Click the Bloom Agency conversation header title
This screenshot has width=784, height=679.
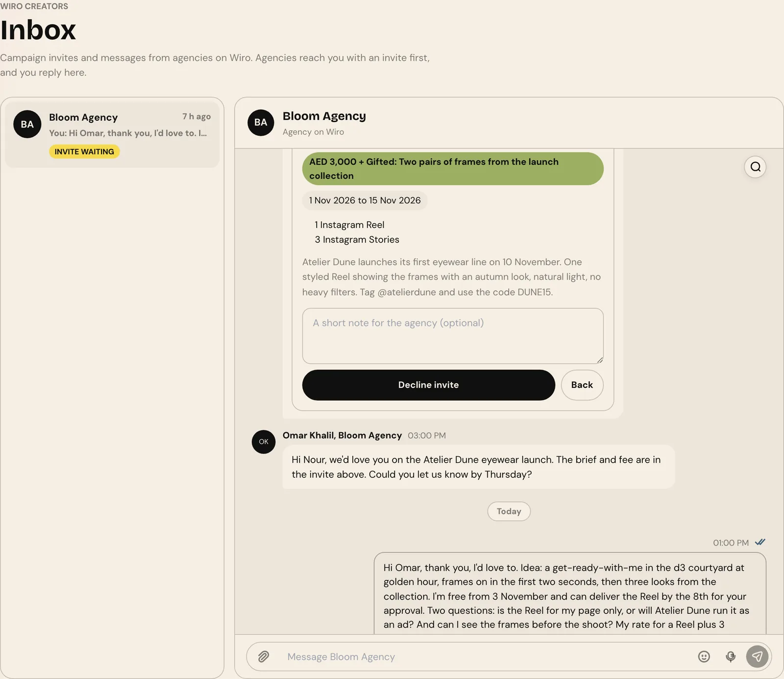click(x=324, y=116)
